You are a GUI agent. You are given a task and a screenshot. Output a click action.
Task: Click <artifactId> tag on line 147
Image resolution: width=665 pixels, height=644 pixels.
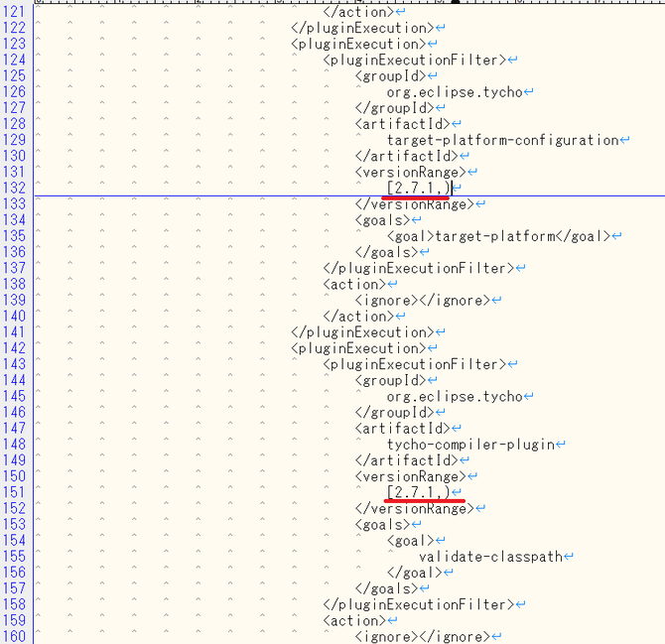click(403, 429)
